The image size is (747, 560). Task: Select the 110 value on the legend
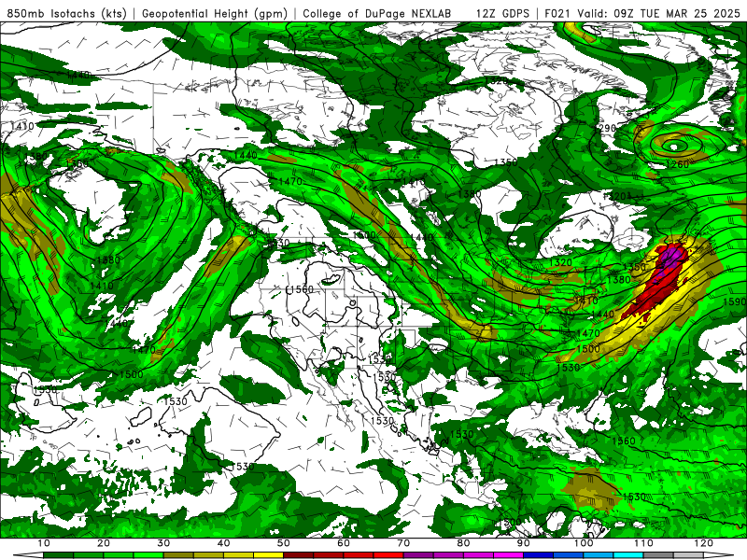643,543
